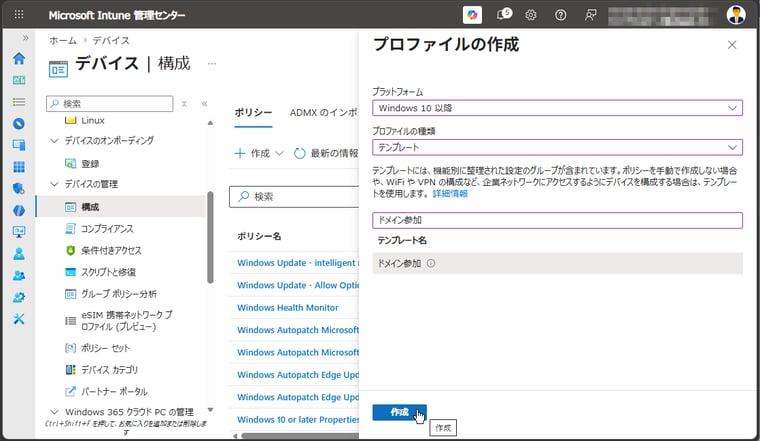Click the info icon next to ドメイン参加
The image size is (760, 441).
point(431,263)
